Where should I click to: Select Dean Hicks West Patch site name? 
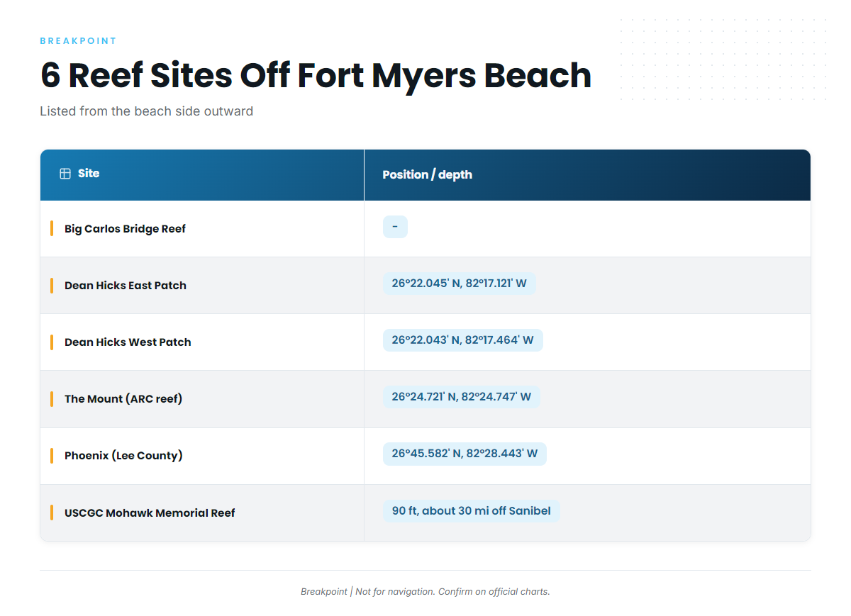[x=128, y=342]
